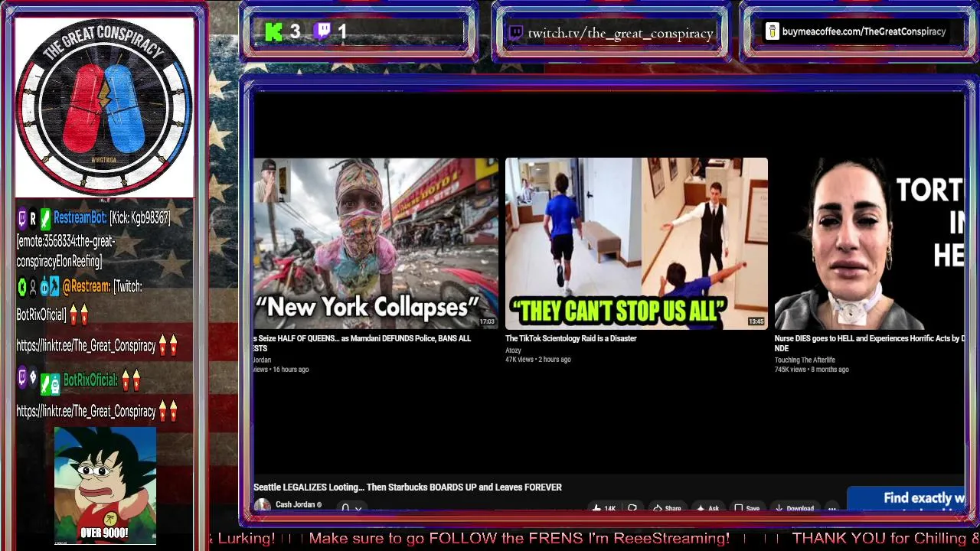
Task: Click the "Find exactly w" blue banner
Action: pyautogui.click(x=906, y=500)
